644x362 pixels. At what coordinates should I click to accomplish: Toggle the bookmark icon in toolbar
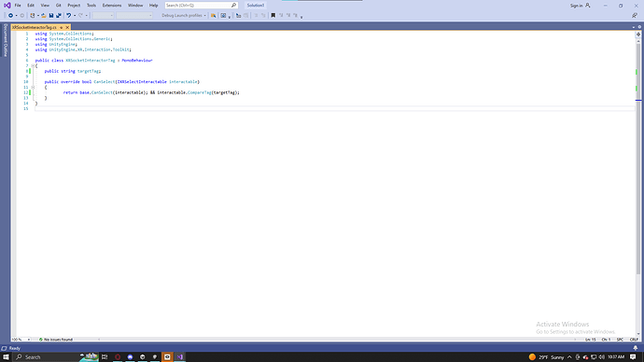point(273,16)
